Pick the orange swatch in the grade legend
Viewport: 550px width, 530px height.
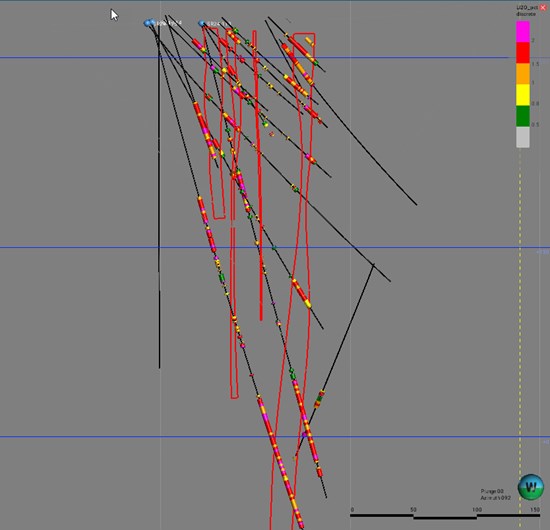point(523,74)
